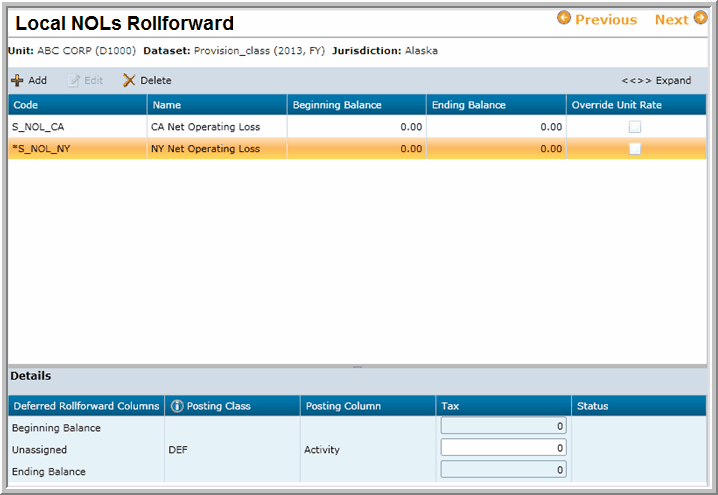Click the Beginning Balance Tax field
Viewport: 718px width, 495px height.
pos(503,427)
